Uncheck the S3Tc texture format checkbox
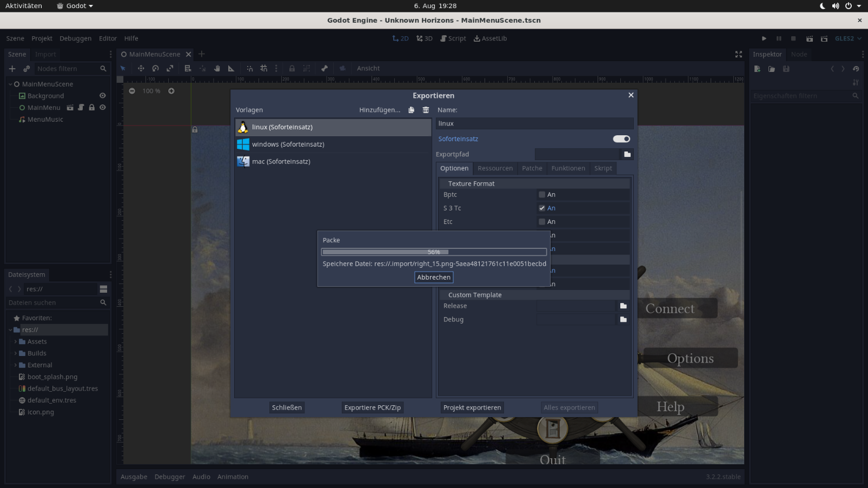 [542, 208]
